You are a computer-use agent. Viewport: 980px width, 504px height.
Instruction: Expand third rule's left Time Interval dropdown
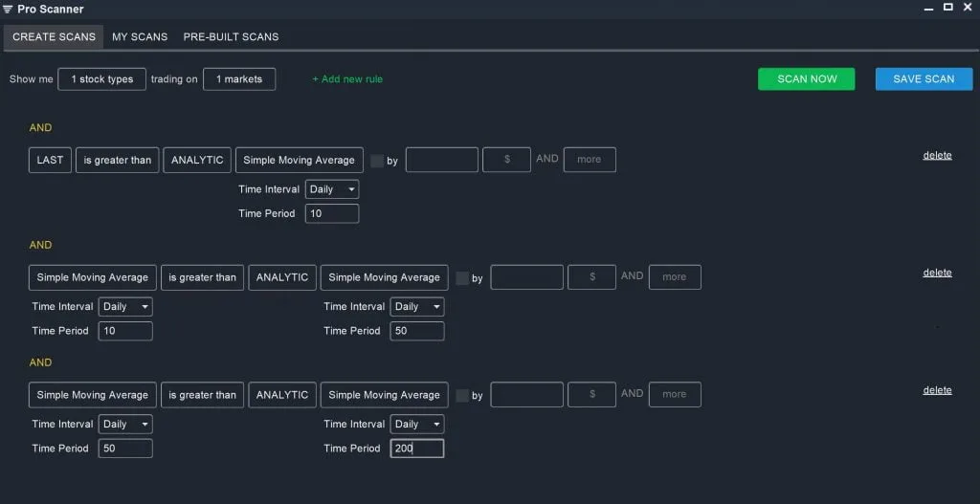pos(125,424)
